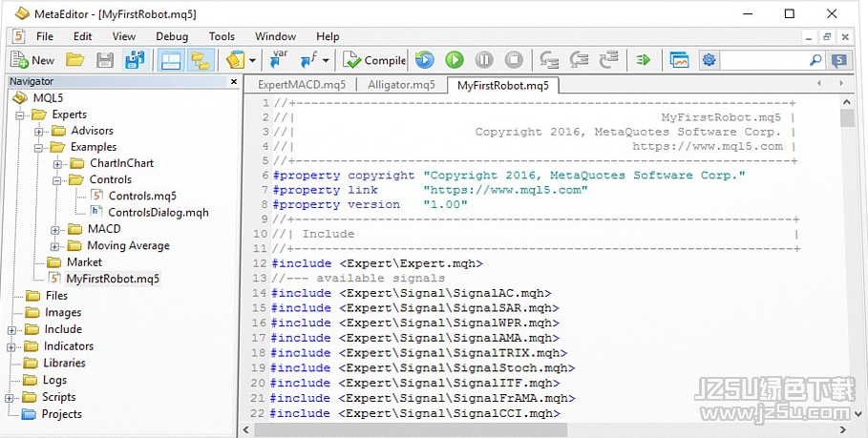Open dropdown arrow next to function icon
The width and height of the screenshot is (868, 438).
[x=326, y=61]
